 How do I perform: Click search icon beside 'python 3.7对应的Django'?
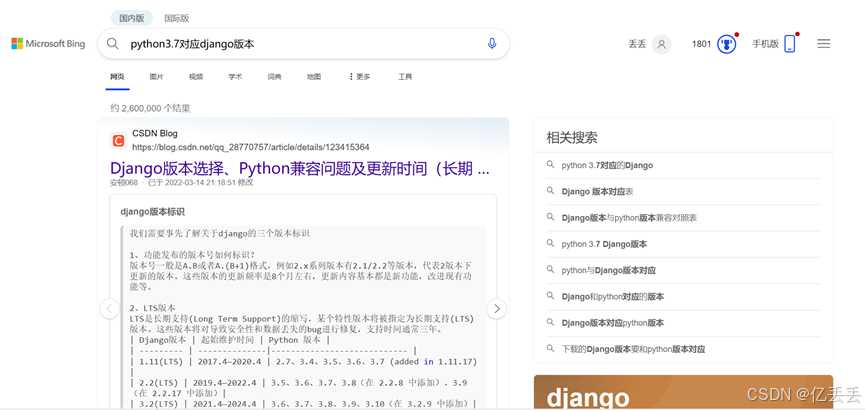click(x=550, y=164)
